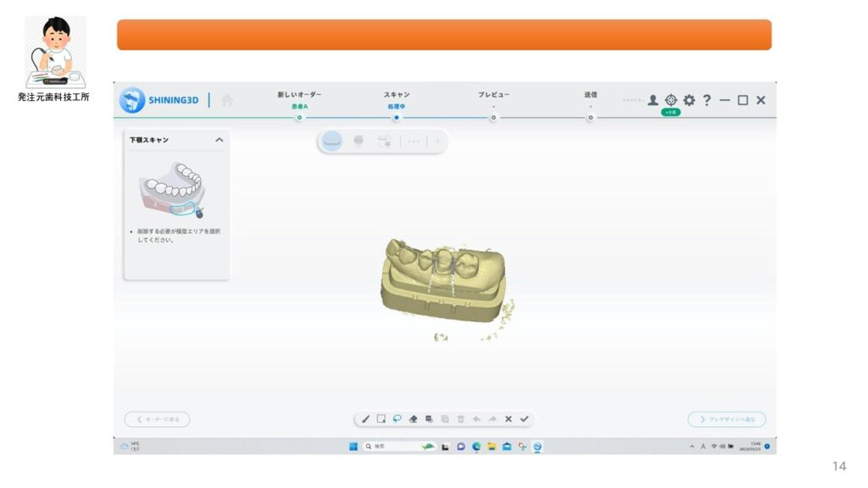Image resolution: width=868 pixels, height=488 pixels.
Task: Pick the eraser tool
Action: pyautogui.click(x=413, y=419)
